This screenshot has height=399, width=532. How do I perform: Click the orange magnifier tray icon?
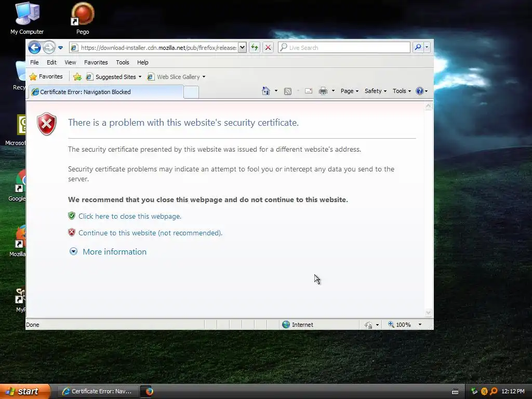(494, 391)
